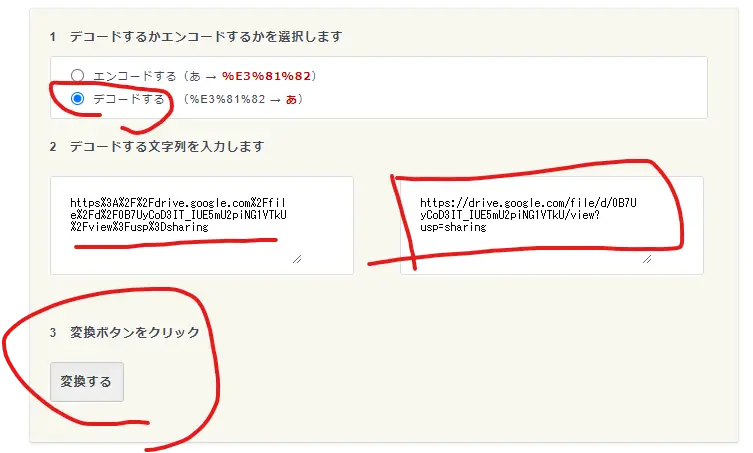Click the (%E3%81%82 → あ) decode example
753x453 pixels.
[x=243, y=99]
